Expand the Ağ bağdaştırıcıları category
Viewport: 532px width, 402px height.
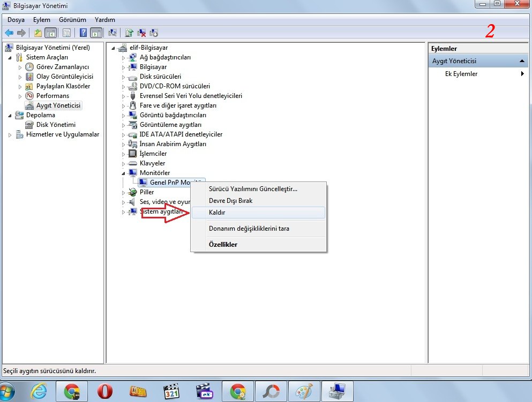tap(124, 58)
